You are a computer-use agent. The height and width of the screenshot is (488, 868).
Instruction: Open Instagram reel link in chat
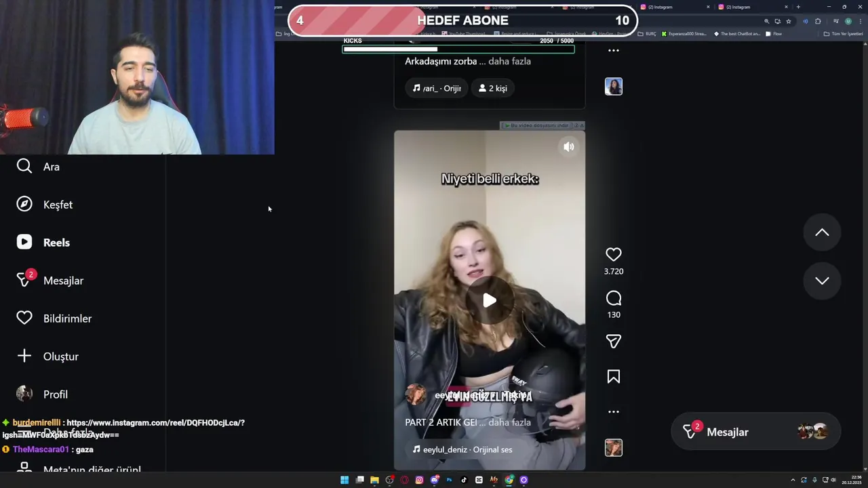pos(123,428)
